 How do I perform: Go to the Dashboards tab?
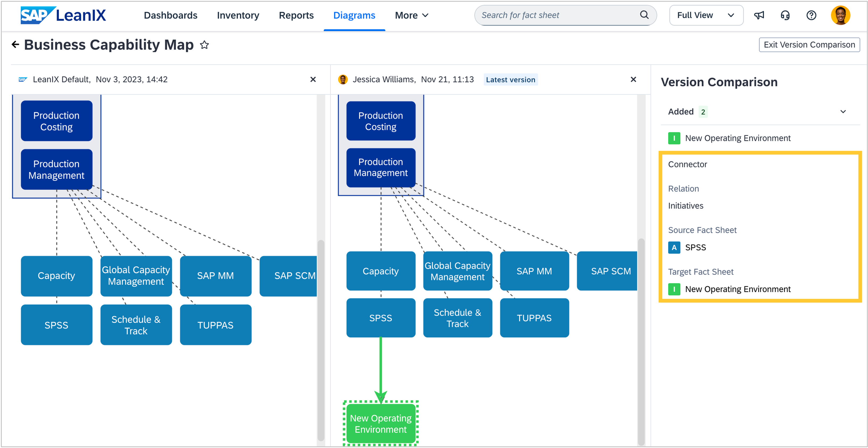(x=171, y=15)
